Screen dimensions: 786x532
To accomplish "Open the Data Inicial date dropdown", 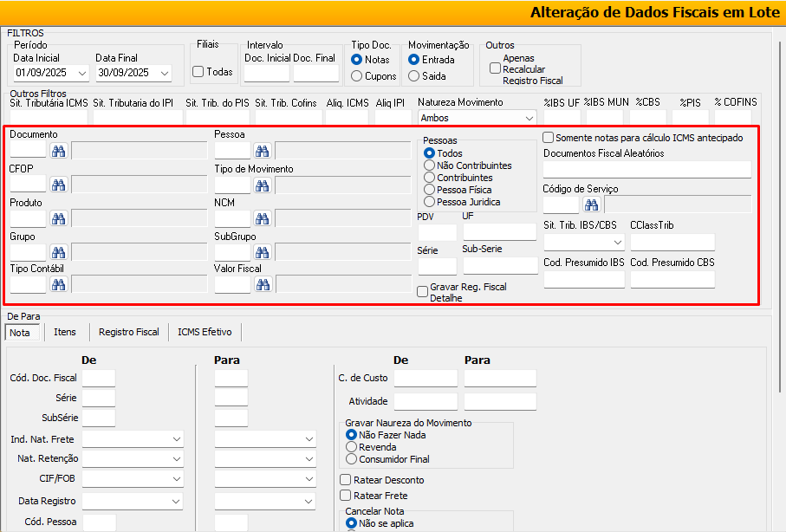I will click(82, 73).
